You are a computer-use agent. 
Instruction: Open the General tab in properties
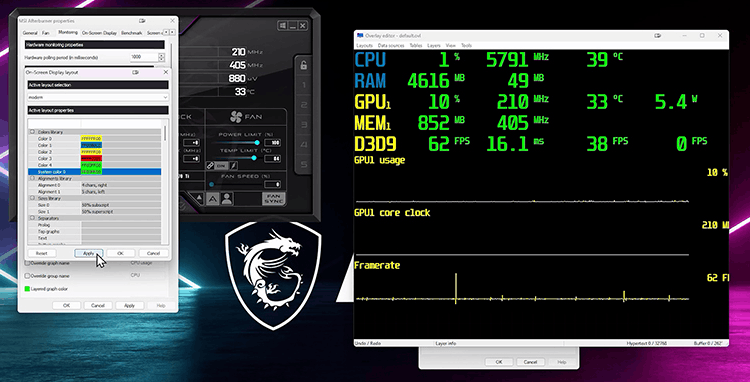30,33
